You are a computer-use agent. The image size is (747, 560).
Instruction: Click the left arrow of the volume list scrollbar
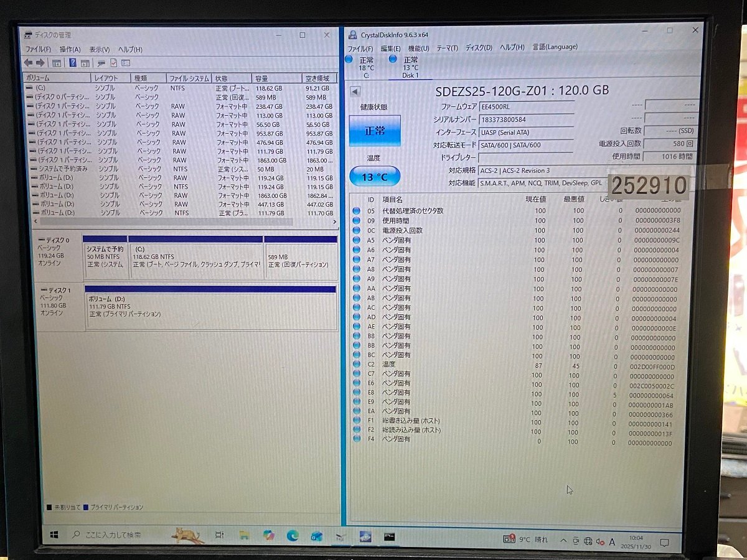click(x=35, y=222)
